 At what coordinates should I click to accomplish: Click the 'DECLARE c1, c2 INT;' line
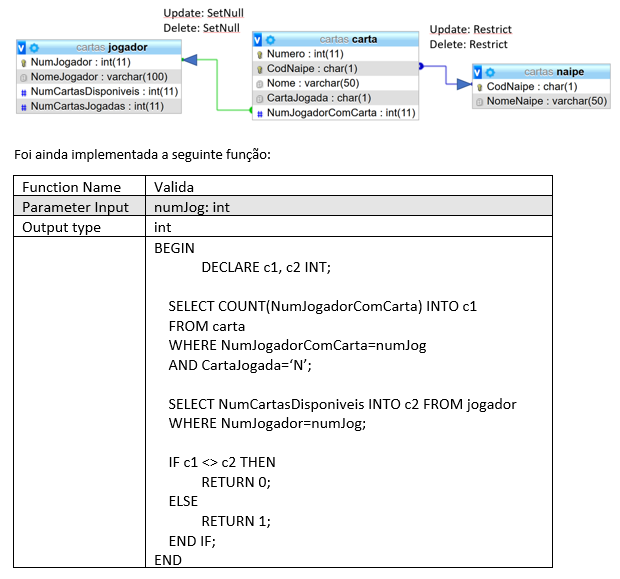tap(266, 267)
